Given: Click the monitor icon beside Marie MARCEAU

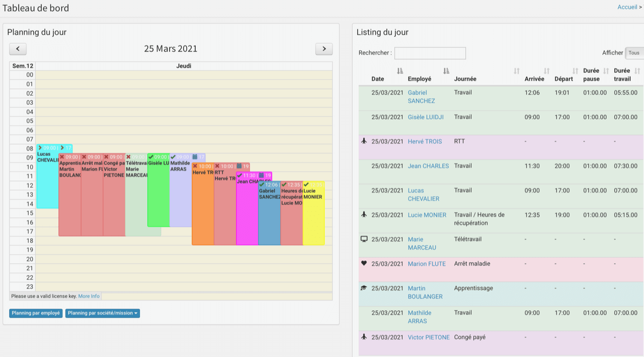Looking at the screenshot, I should point(364,239).
